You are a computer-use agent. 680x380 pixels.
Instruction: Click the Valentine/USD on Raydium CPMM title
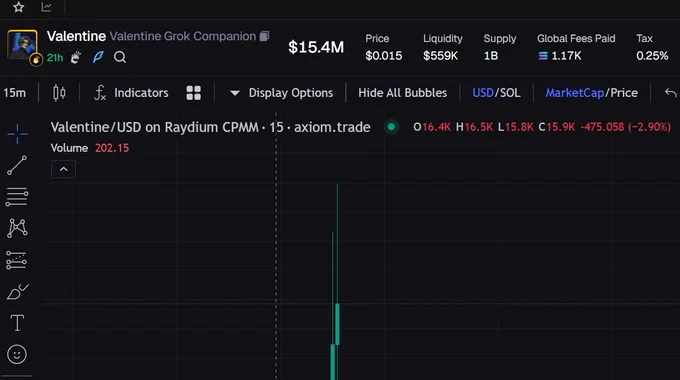click(210, 127)
